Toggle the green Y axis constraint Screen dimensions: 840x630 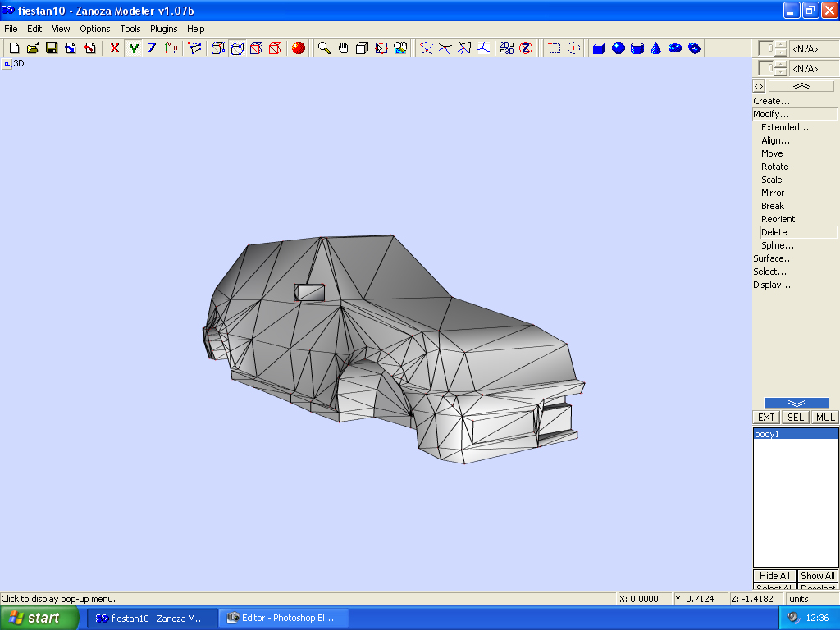coord(133,48)
